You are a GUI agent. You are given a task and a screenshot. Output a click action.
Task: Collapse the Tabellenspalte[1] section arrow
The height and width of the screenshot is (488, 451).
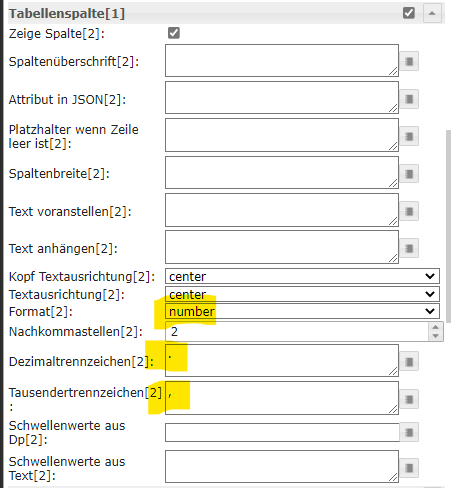click(x=432, y=13)
